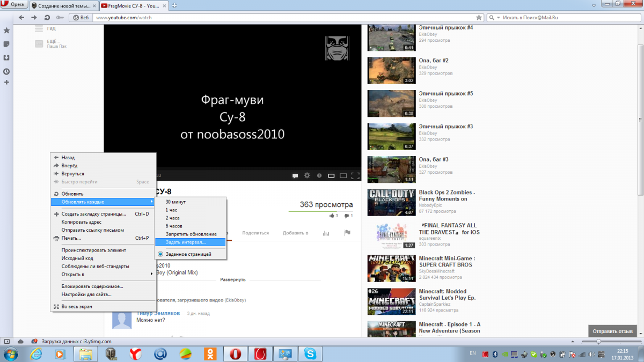
Task: Open a new tab with the plus button
Action: (x=175, y=5)
